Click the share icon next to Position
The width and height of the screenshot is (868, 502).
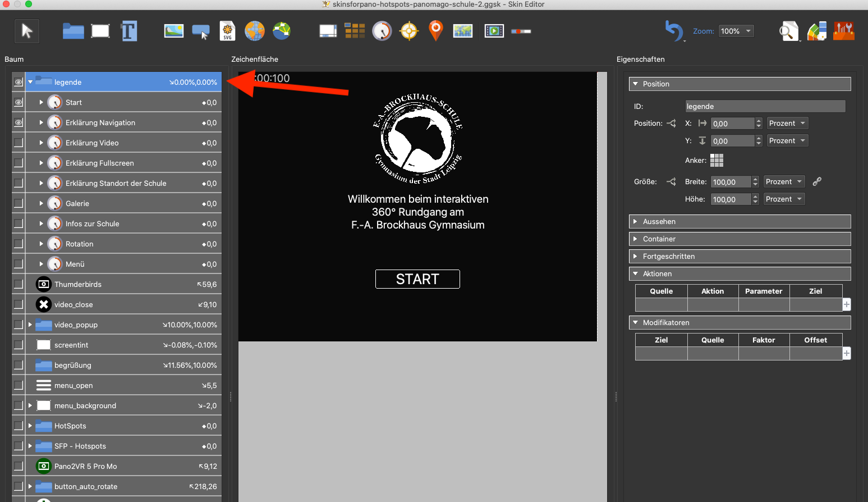click(672, 123)
